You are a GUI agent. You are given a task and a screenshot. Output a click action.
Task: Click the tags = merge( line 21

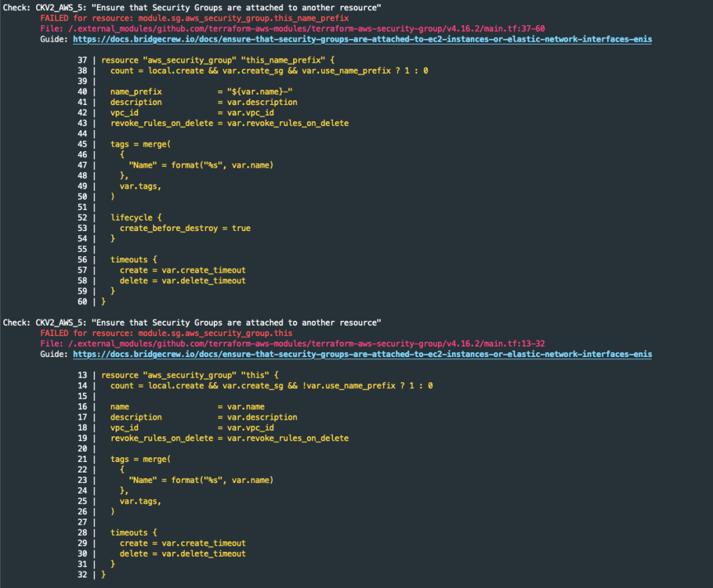(140, 459)
